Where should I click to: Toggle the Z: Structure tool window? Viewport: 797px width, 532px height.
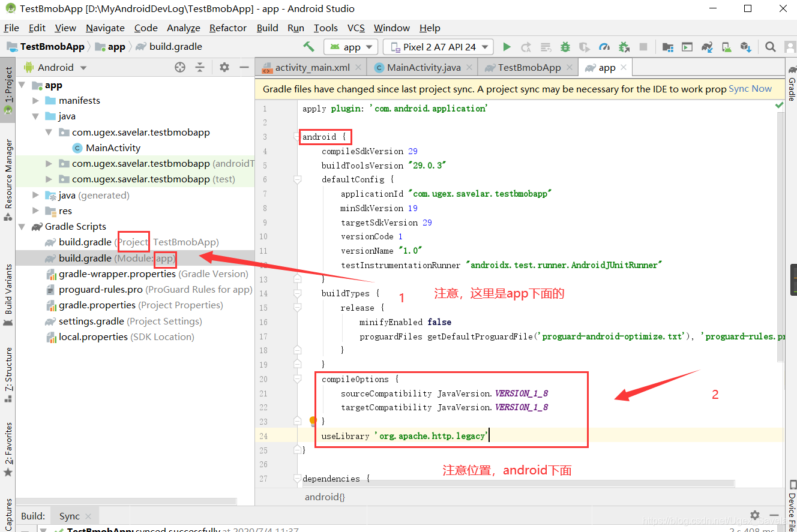point(8,374)
